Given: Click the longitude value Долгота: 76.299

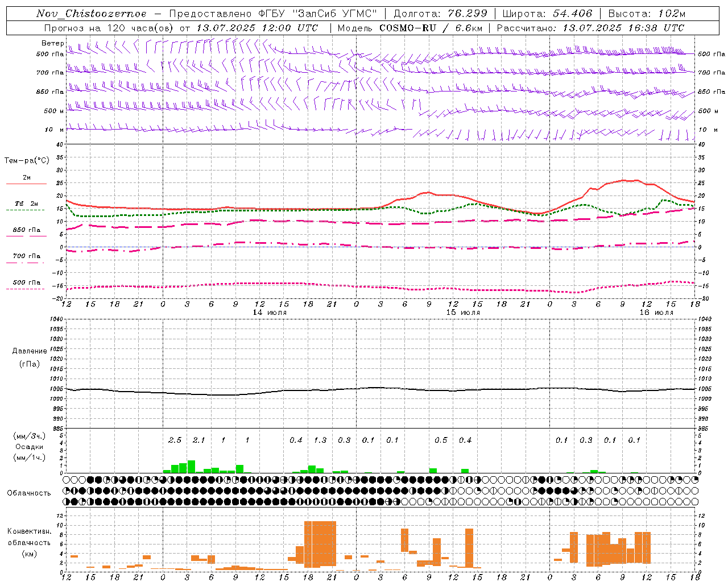Looking at the screenshot, I should [x=440, y=14].
